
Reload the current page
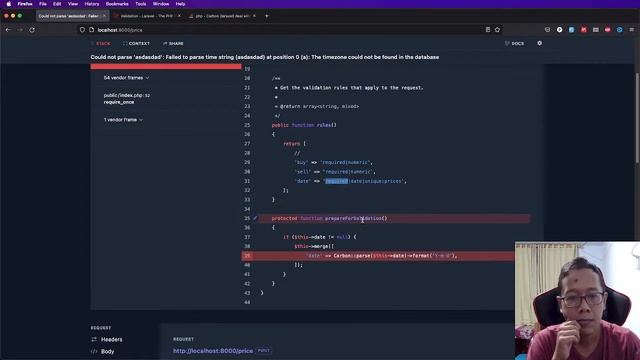pos(32,30)
